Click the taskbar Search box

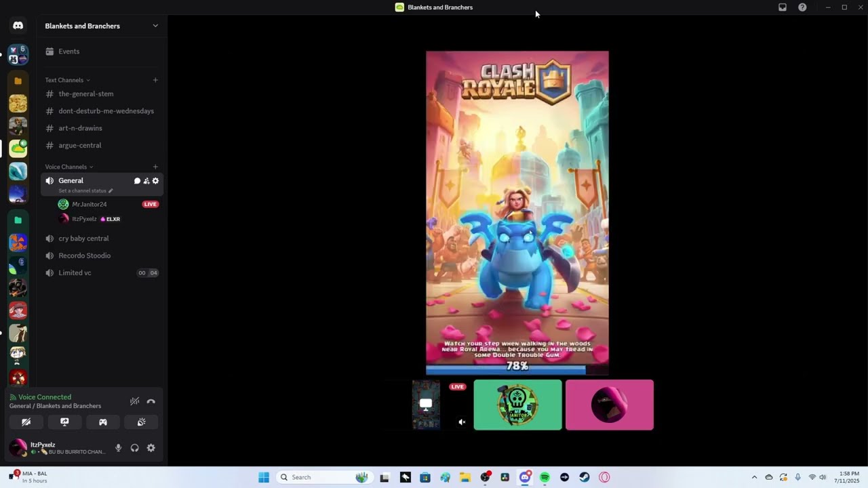324,477
